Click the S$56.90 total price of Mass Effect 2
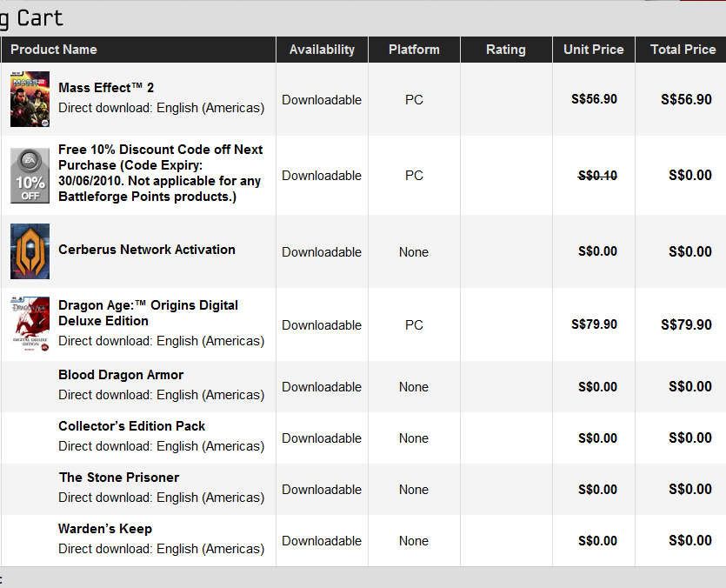Screen dimensions: 726x588 click(x=686, y=99)
